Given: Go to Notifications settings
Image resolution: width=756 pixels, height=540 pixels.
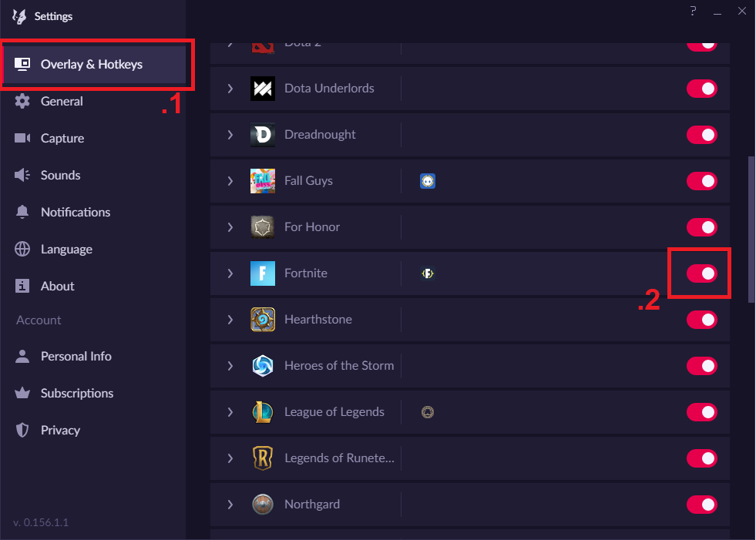Looking at the screenshot, I should 92,212.
